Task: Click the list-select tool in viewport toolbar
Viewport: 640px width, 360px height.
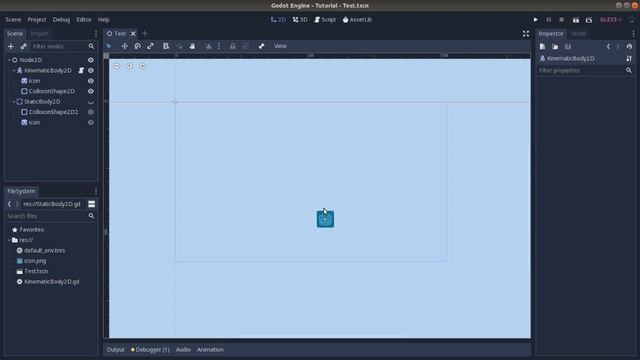Action: click(x=166, y=46)
